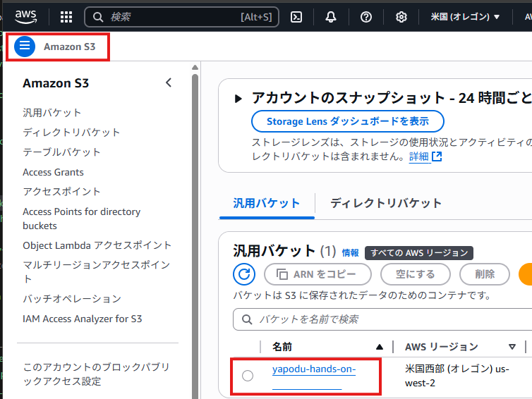The image size is (532, 399).
Task: Click the 削除 button
Action: (485, 274)
